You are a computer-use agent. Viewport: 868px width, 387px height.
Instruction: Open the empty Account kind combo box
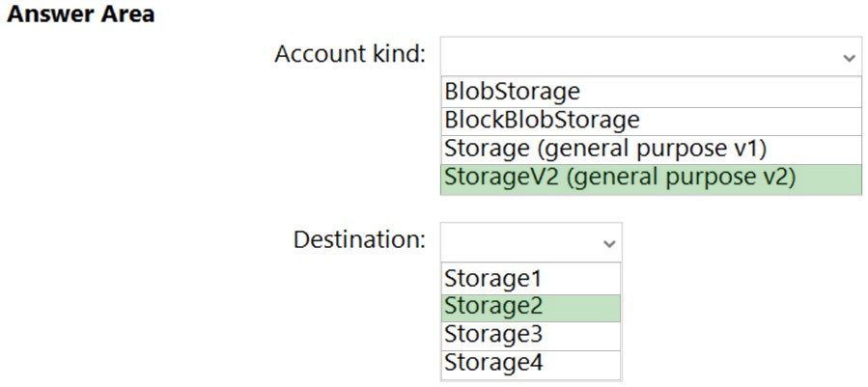coord(651,57)
